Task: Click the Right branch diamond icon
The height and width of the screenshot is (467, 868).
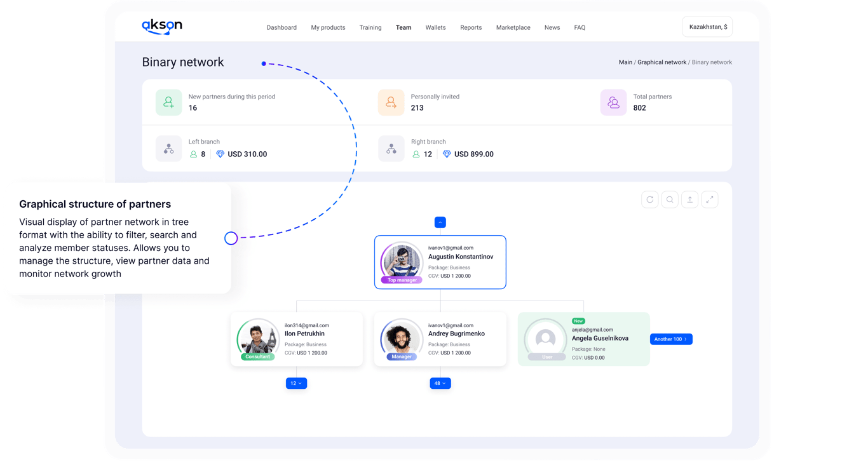Action: click(x=447, y=154)
